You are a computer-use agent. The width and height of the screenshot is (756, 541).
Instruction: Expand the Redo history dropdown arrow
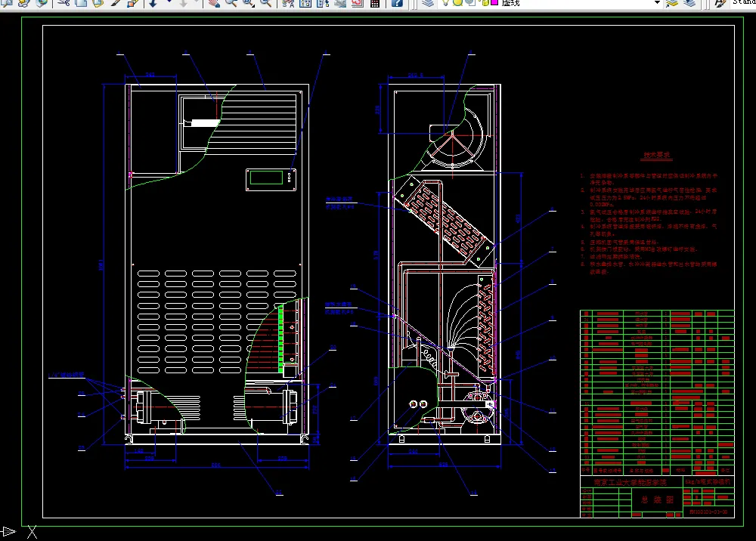coord(197,2)
